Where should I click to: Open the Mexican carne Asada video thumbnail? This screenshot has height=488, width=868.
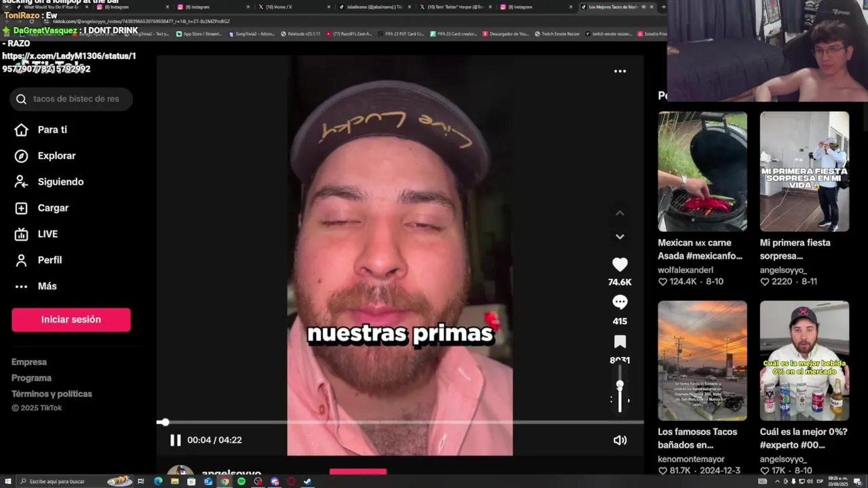click(x=703, y=171)
